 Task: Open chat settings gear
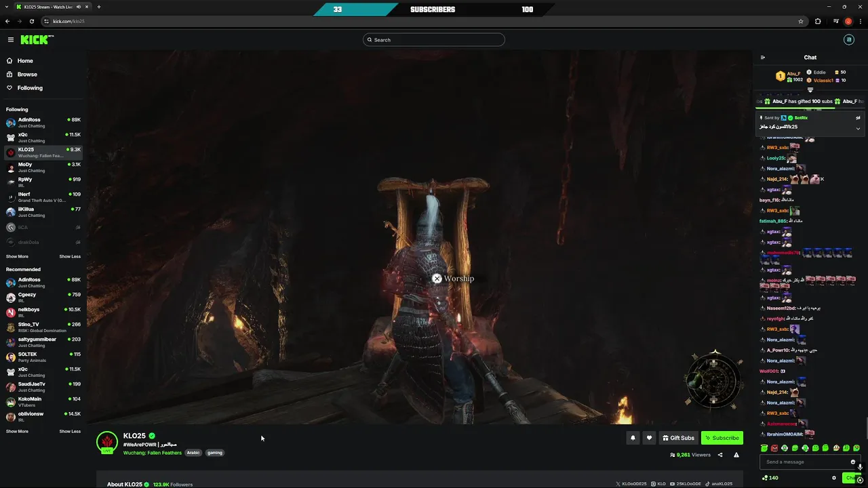pyautogui.click(x=834, y=478)
